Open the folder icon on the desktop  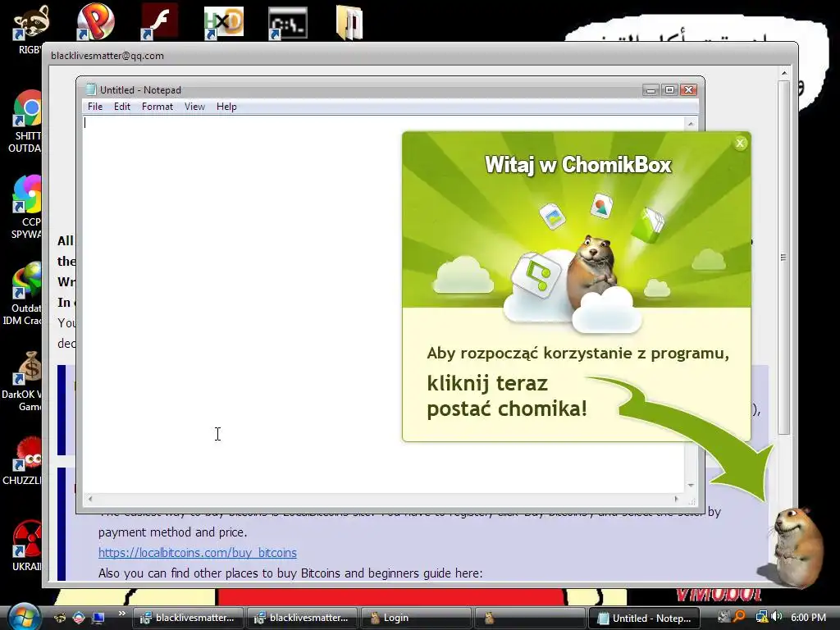point(349,23)
